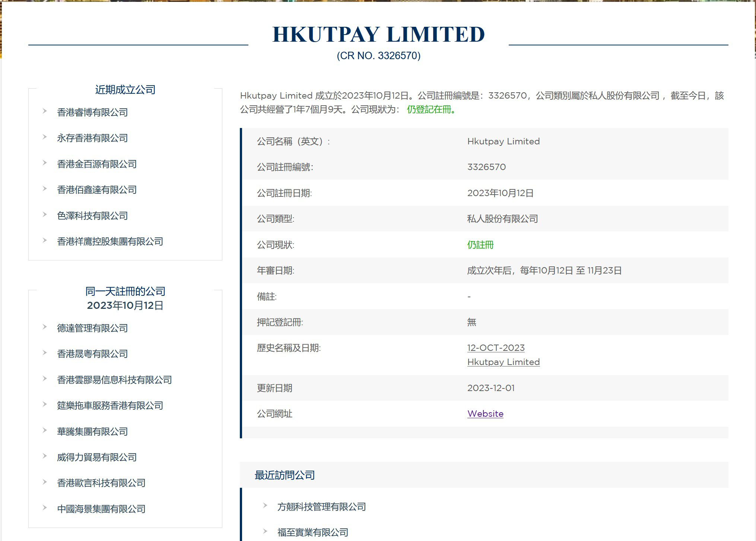Click the update date value 2023-12-01
This screenshot has height=541, width=756.
click(x=491, y=388)
